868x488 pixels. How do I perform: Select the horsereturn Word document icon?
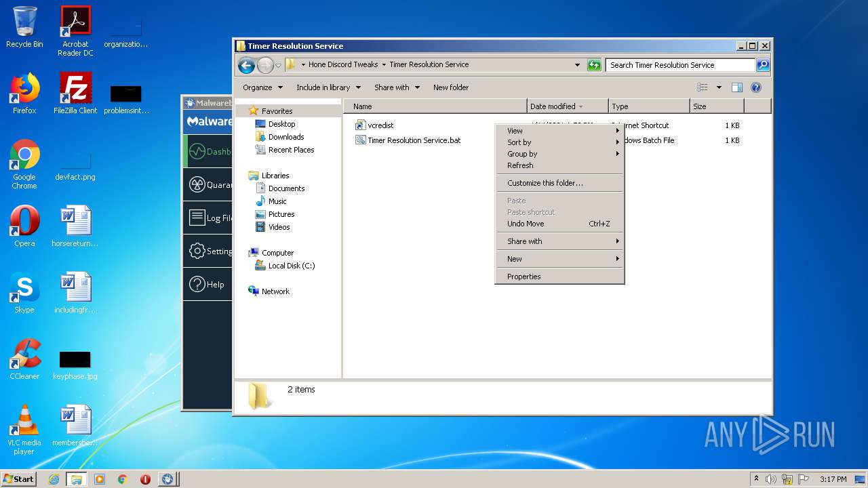[x=75, y=226]
